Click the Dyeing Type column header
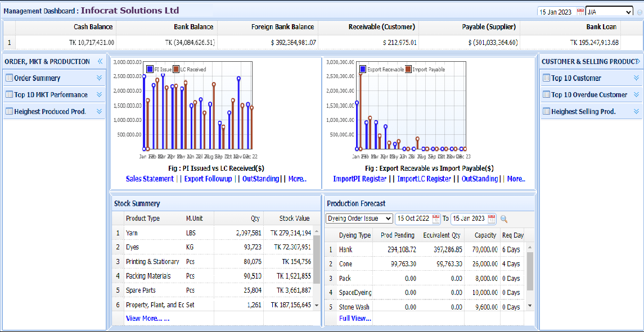Viewport: 644px width, 332px height. [355, 235]
